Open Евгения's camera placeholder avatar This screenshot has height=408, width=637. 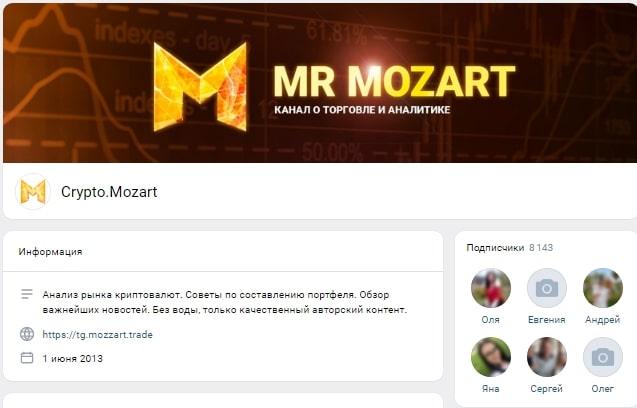[546, 288]
